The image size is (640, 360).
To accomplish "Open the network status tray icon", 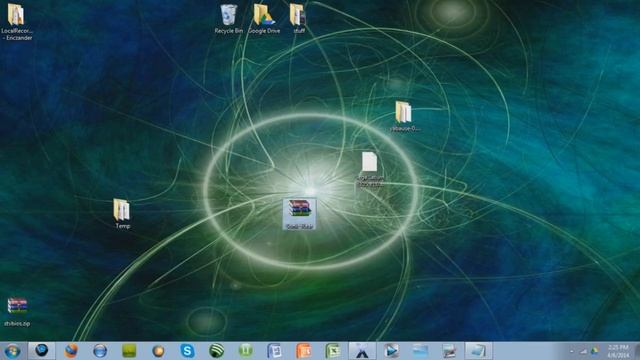I will (584, 351).
